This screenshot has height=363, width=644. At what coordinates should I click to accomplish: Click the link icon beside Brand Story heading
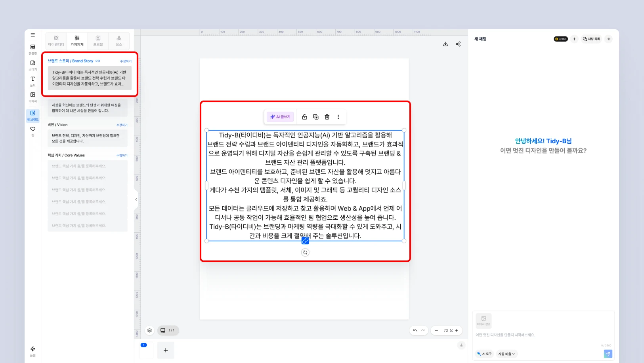coord(98,61)
